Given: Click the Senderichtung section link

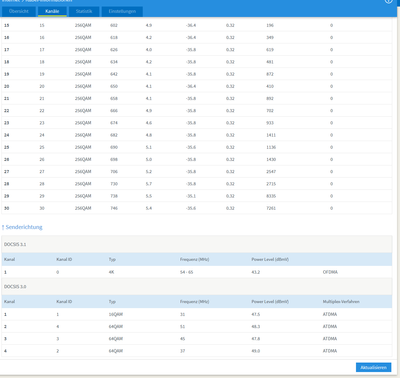Looking at the screenshot, I should coord(24,227).
